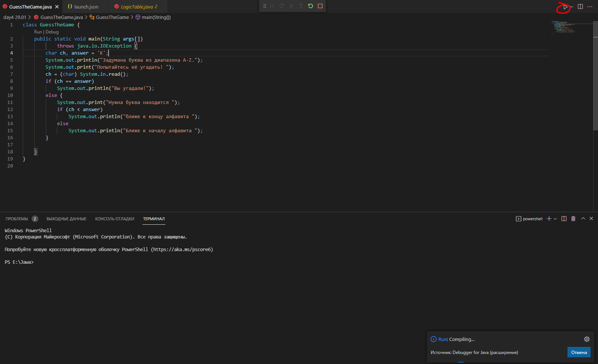Select day4 29.01 in the breadcrumb
This screenshot has width=598, height=364.
tap(15, 17)
